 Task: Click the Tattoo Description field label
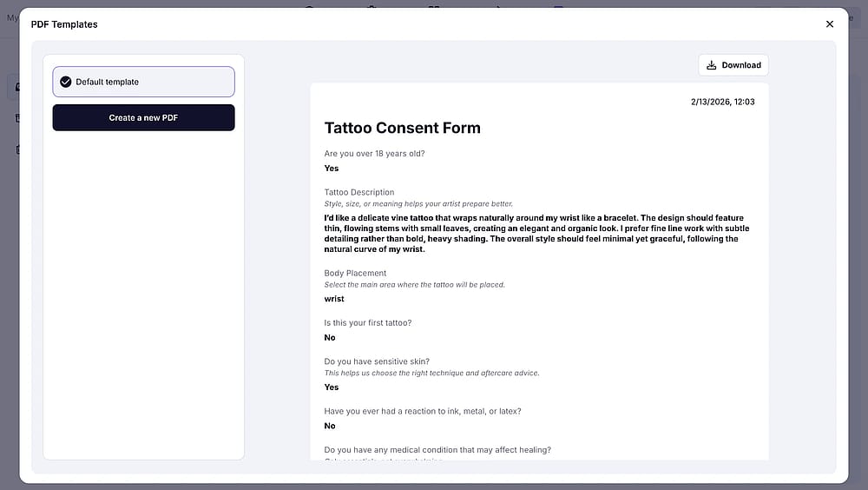359,192
